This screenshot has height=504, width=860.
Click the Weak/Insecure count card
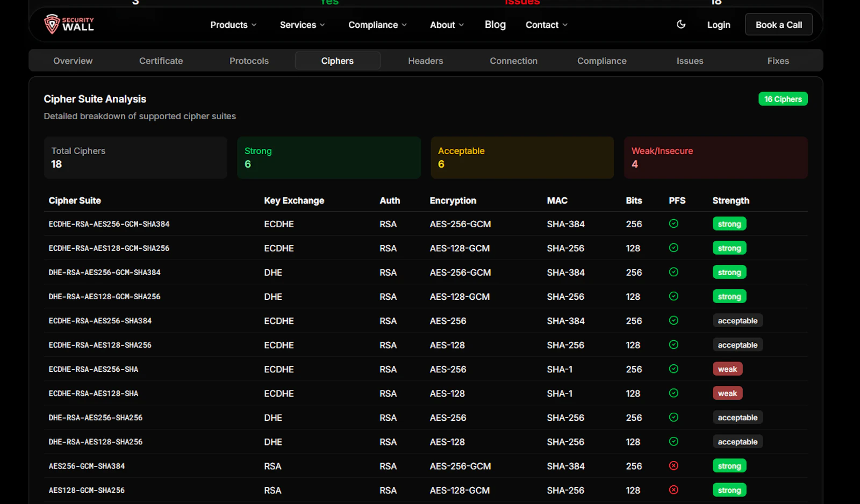tap(716, 157)
